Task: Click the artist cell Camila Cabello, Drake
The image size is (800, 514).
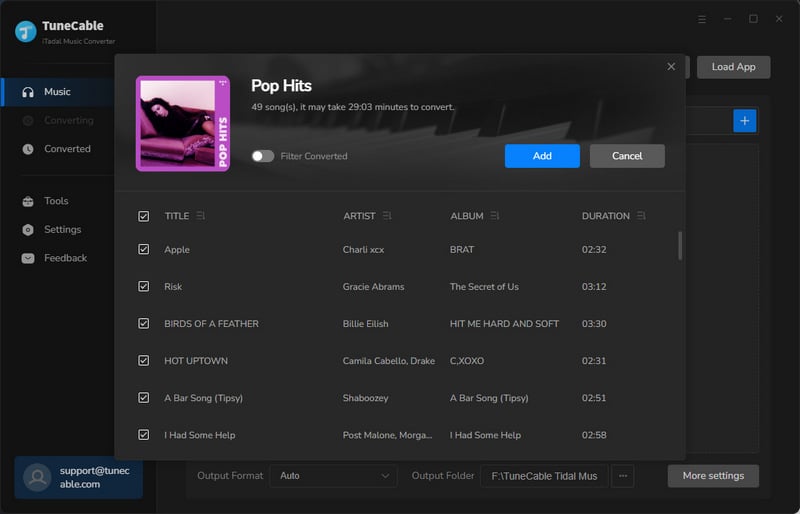Action: pos(389,361)
